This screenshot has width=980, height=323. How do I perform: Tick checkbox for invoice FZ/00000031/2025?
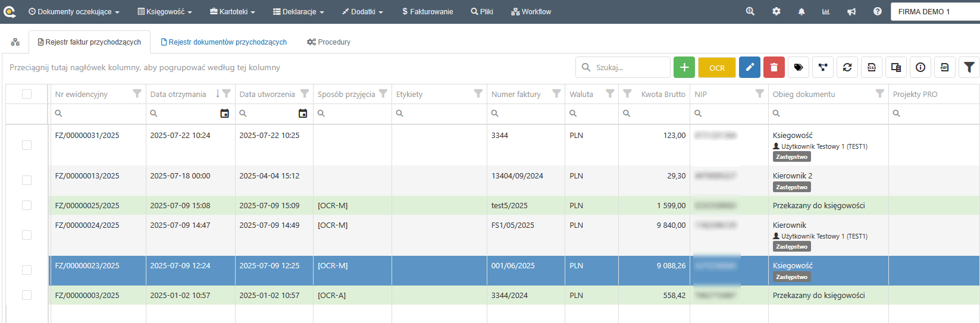[27, 145]
